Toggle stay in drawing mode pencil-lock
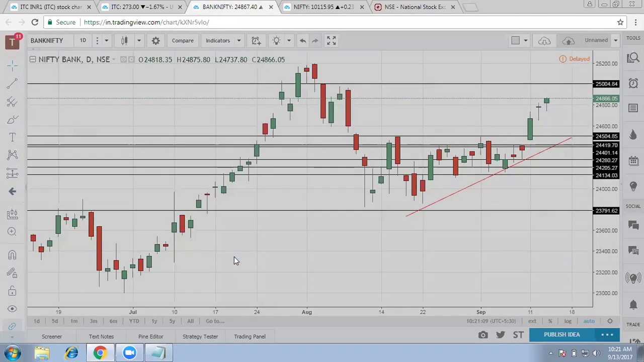This screenshot has height=362, width=644. pyautogui.click(x=13, y=273)
